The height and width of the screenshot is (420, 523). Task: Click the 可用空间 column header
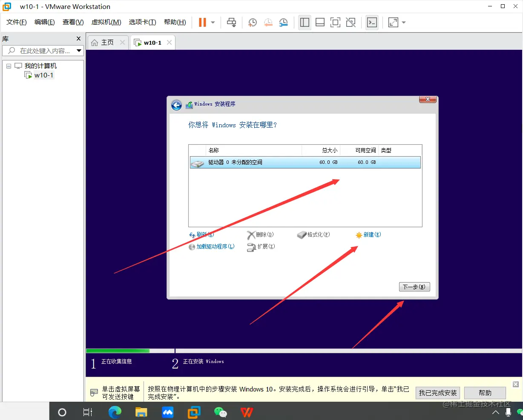[365, 150]
